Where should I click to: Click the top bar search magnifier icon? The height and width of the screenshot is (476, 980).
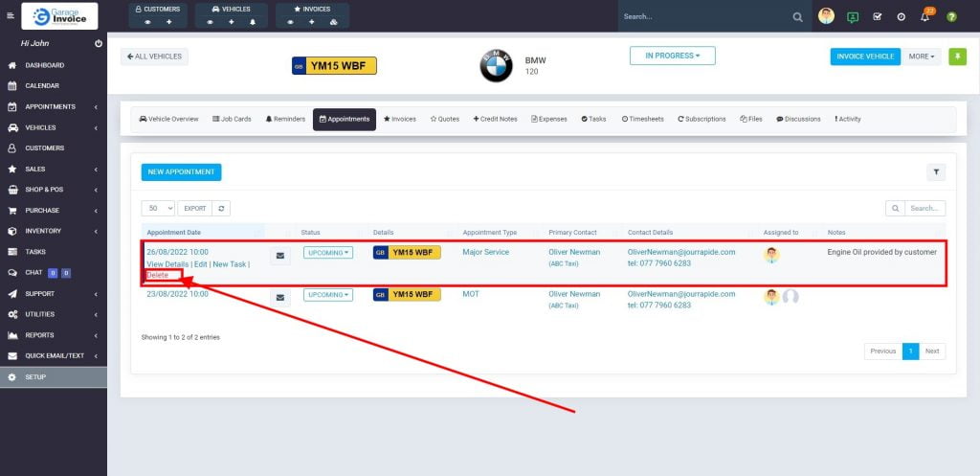[x=798, y=17]
